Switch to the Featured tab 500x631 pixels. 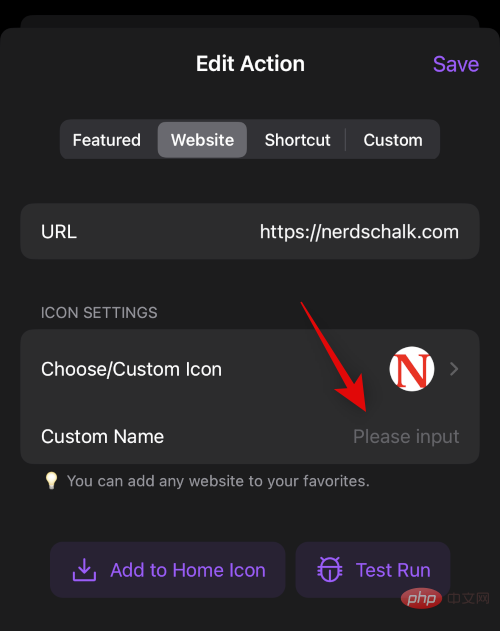point(107,140)
